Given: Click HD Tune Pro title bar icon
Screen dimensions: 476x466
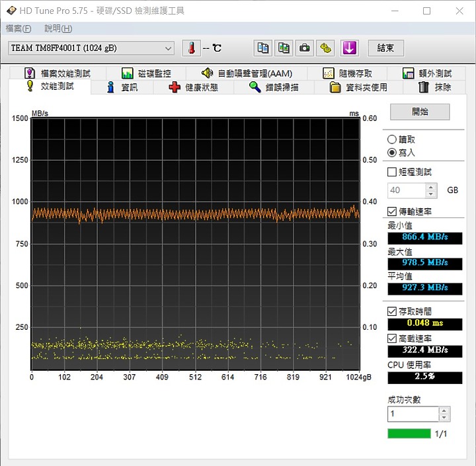Looking at the screenshot, I should point(11,11).
